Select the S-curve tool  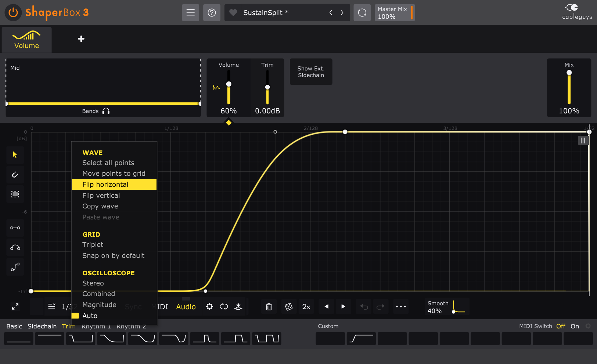tap(15, 267)
